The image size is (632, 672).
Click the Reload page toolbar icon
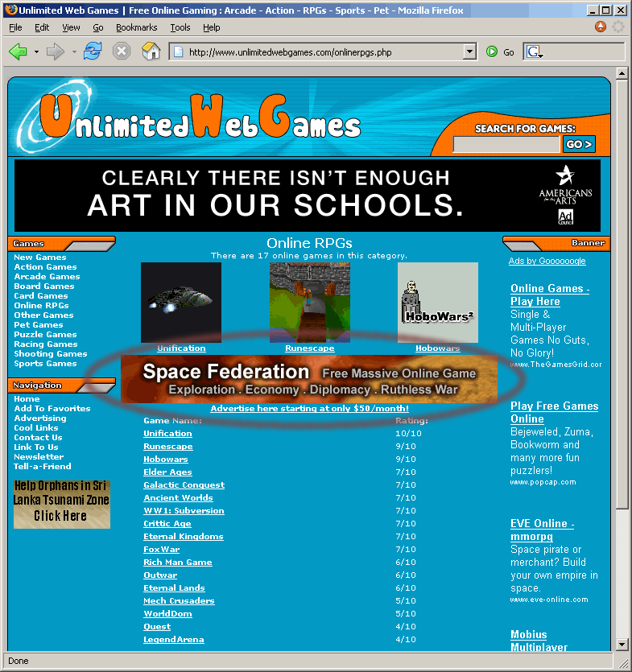93,52
